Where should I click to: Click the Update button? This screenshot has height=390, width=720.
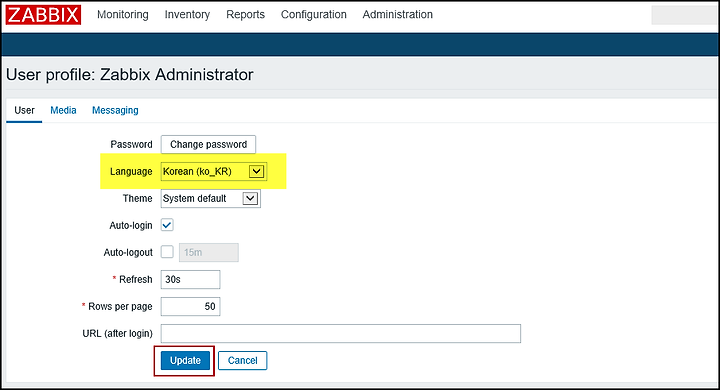(x=185, y=361)
